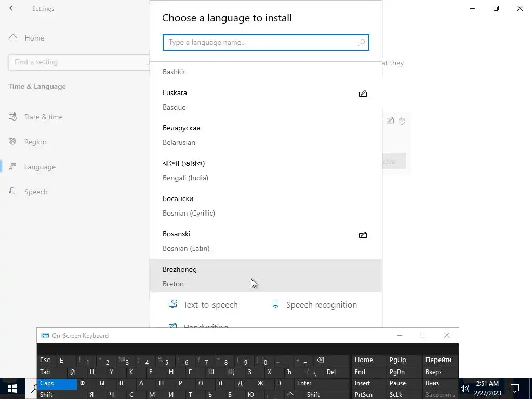Click the handwriting icon beside Bosanski
This screenshot has width=532, height=399.
coord(363,235)
